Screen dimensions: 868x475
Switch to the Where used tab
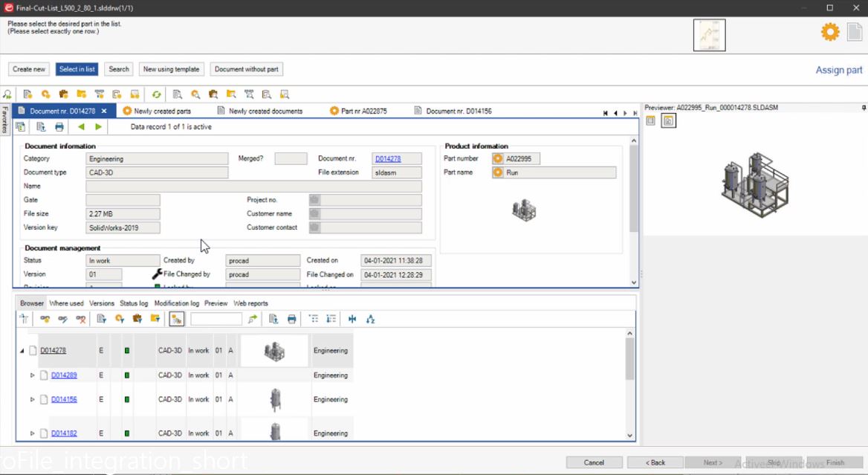66,303
